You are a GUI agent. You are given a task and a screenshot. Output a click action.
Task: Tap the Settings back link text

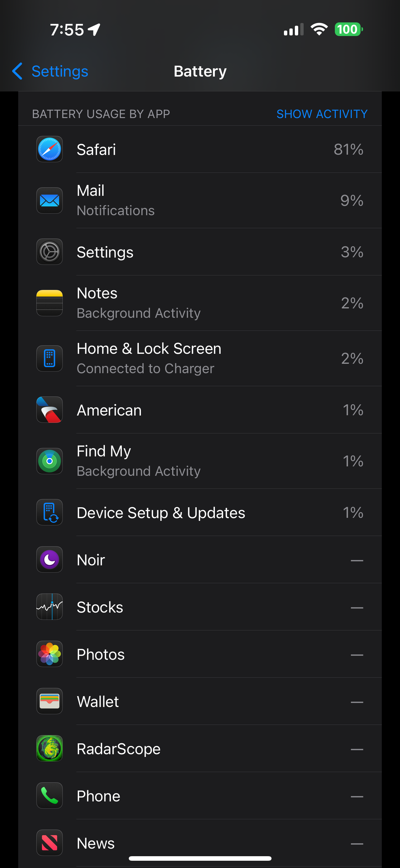pos(60,71)
